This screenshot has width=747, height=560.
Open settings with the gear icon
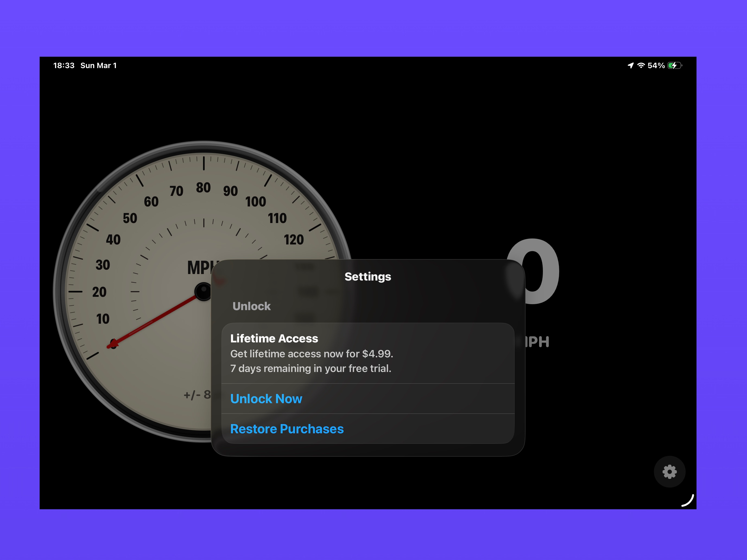click(669, 472)
